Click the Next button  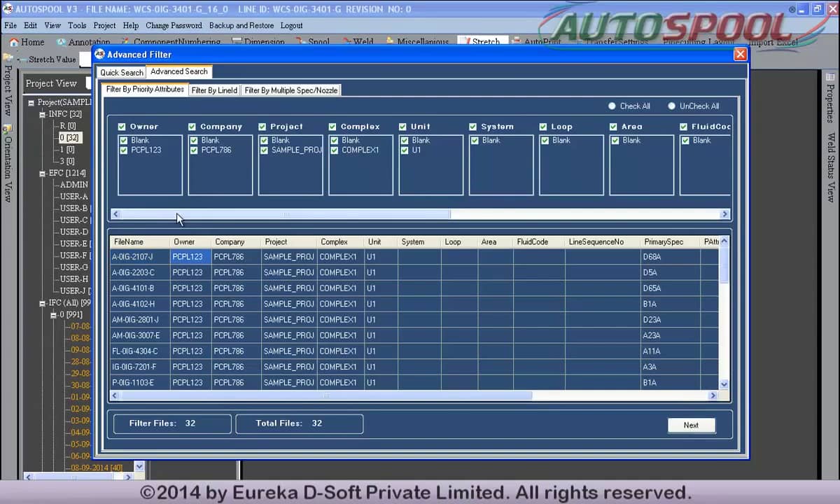[x=690, y=425]
